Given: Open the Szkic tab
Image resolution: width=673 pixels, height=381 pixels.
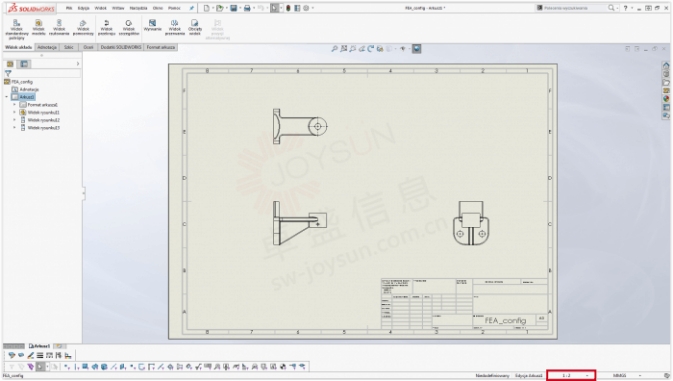Looking at the screenshot, I should point(69,47).
